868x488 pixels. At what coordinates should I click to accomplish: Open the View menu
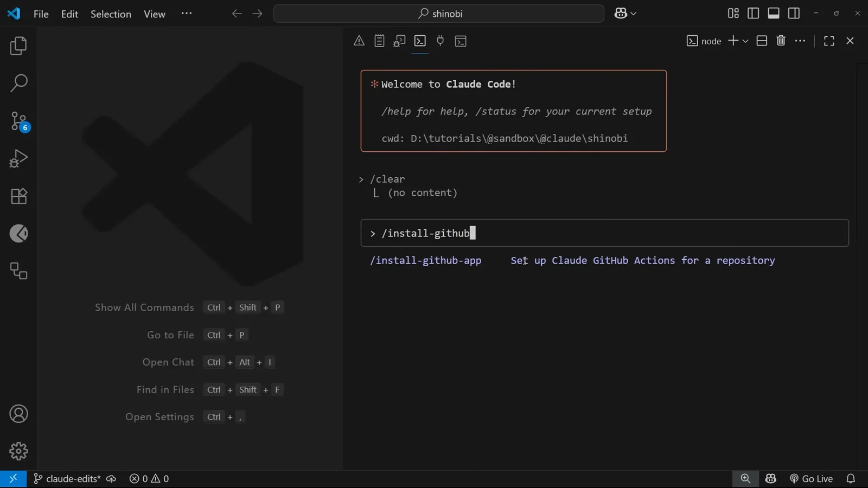click(155, 14)
